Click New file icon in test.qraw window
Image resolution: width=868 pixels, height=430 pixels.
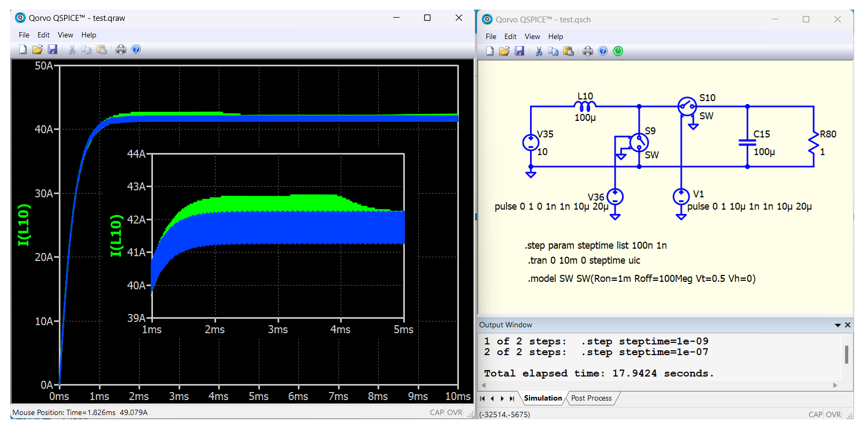pos(22,49)
